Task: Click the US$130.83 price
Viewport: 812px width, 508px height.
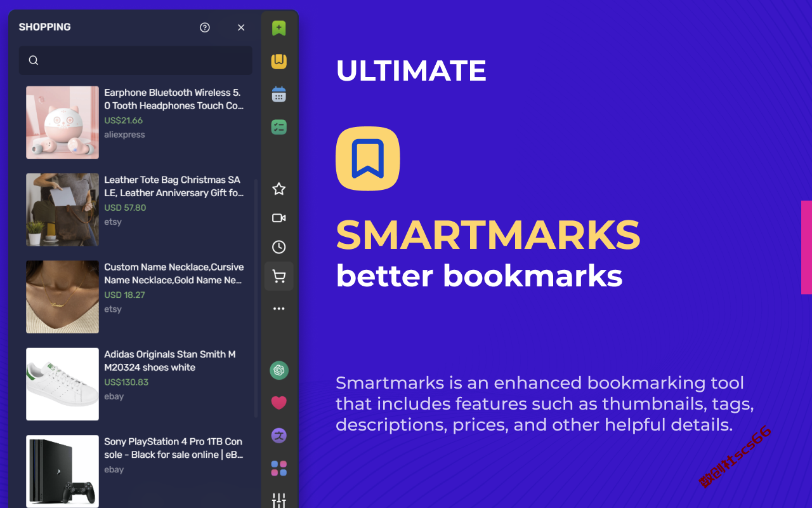Action: click(126, 382)
